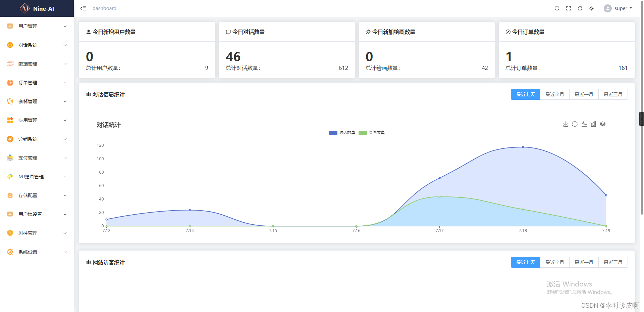The height and width of the screenshot is (312, 644).
Task: Toggle 绘画数量 series in chart legend
Action: tap(372, 133)
